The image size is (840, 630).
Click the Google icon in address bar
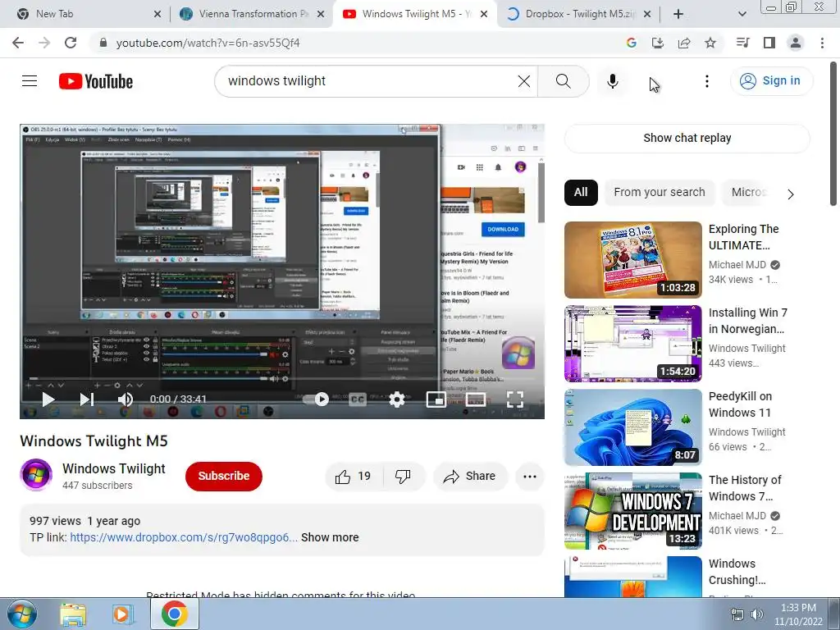point(632,43)
